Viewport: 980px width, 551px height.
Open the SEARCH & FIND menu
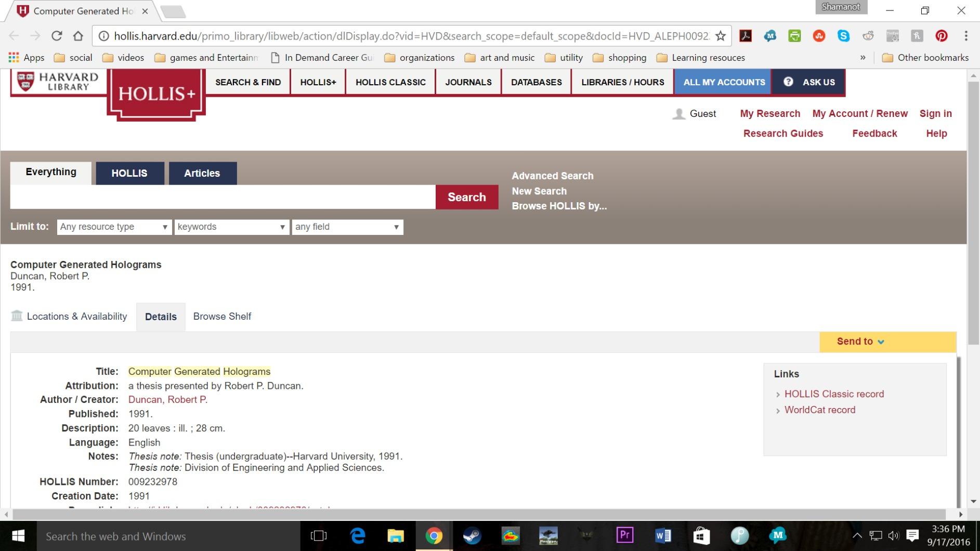248,82
